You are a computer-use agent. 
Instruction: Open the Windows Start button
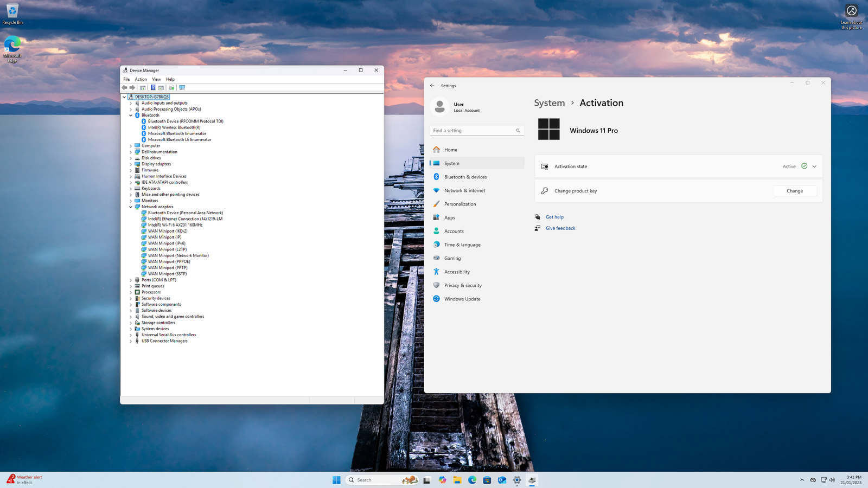click(336, 480)
